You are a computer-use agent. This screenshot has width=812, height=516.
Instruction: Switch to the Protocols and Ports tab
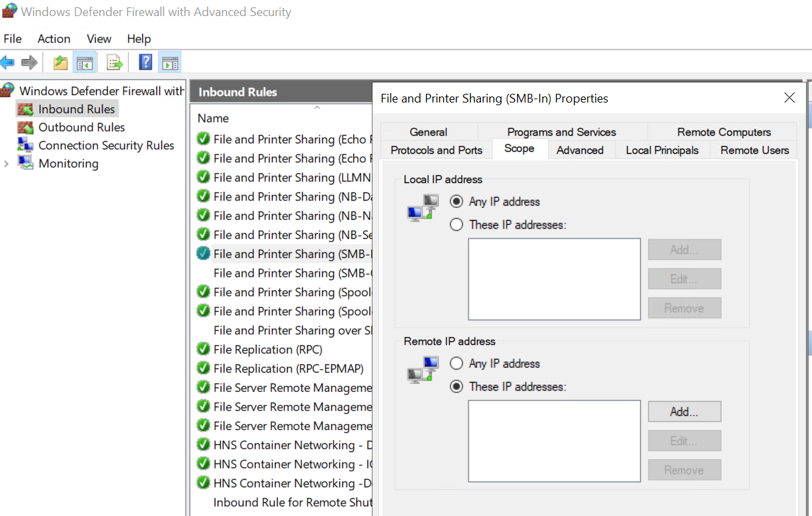tap(437, 150)
